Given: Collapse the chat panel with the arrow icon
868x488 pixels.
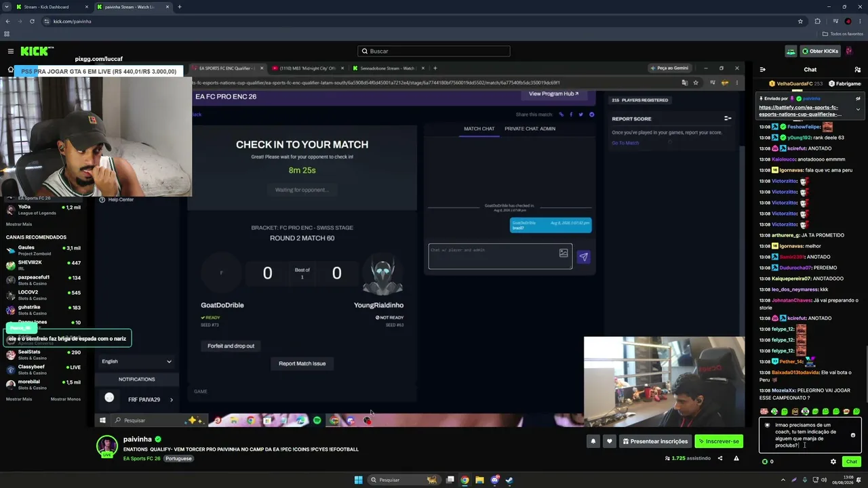Looking at the screenshot, I should (762, 69).
